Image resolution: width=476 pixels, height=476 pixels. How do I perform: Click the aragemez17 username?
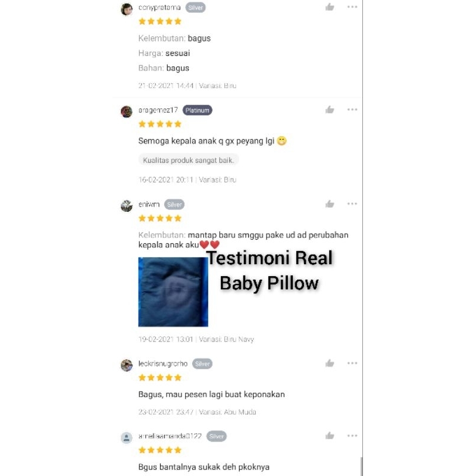click(158, 110)
